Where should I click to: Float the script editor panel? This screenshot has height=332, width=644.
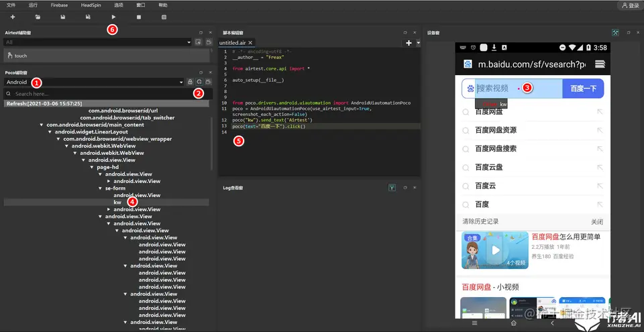click(x=405, y=32)
